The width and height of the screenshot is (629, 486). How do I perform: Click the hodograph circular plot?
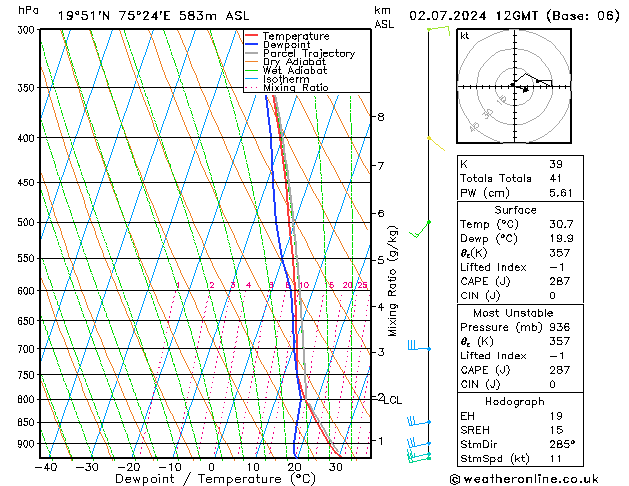pos(513,87)
